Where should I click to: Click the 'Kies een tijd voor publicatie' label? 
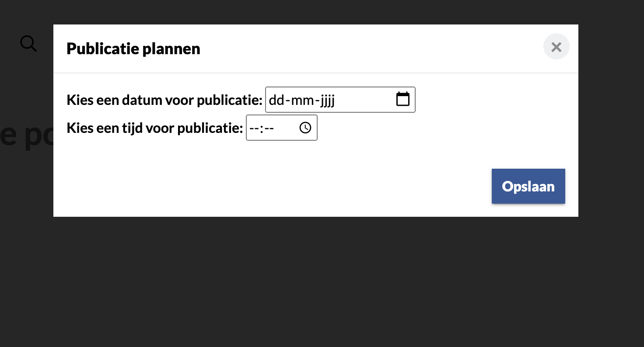tap(154, 128)
